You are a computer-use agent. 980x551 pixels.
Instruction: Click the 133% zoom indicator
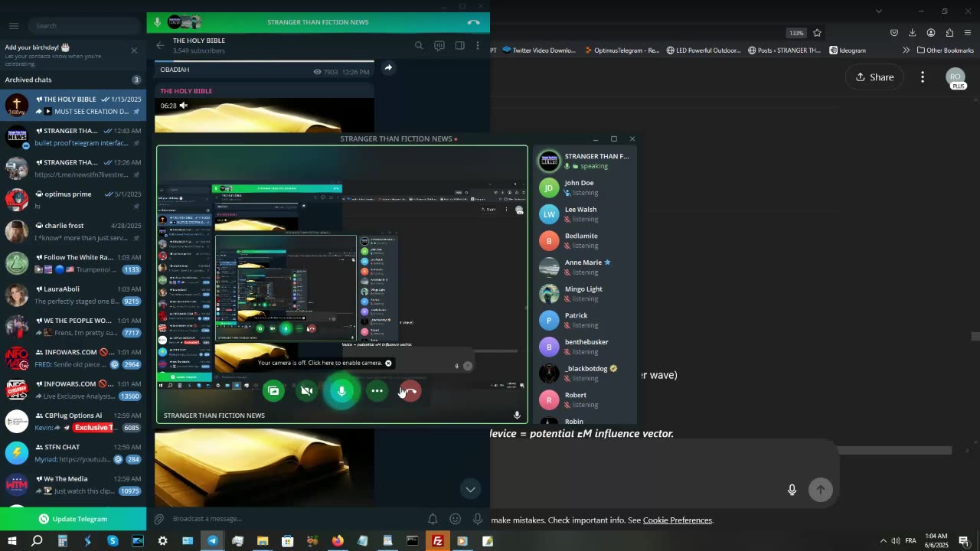coord(796,33)
